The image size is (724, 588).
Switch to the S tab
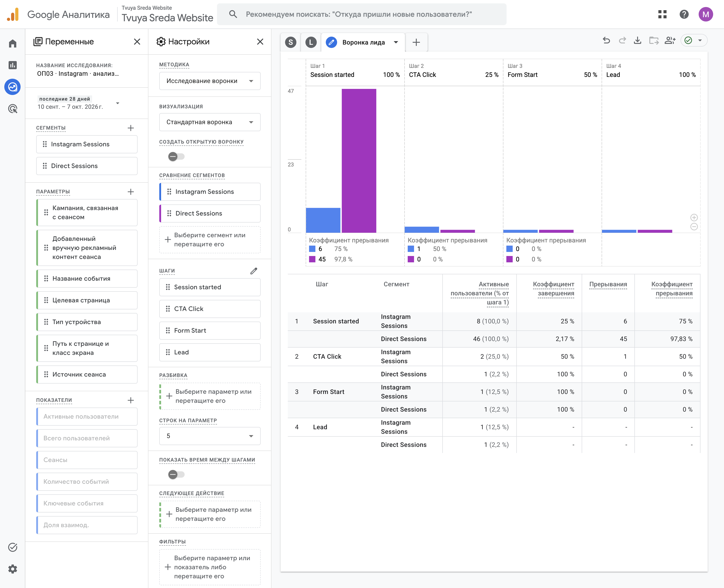click(291, 42)
